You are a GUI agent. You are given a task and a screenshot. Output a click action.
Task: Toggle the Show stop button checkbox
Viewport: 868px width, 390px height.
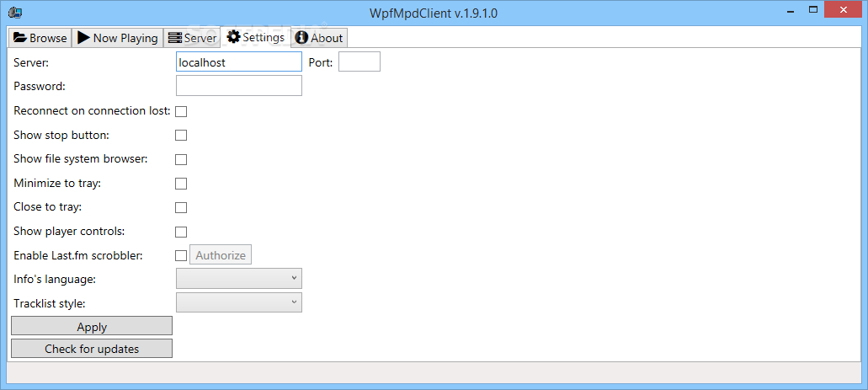[x=181, y=135]
